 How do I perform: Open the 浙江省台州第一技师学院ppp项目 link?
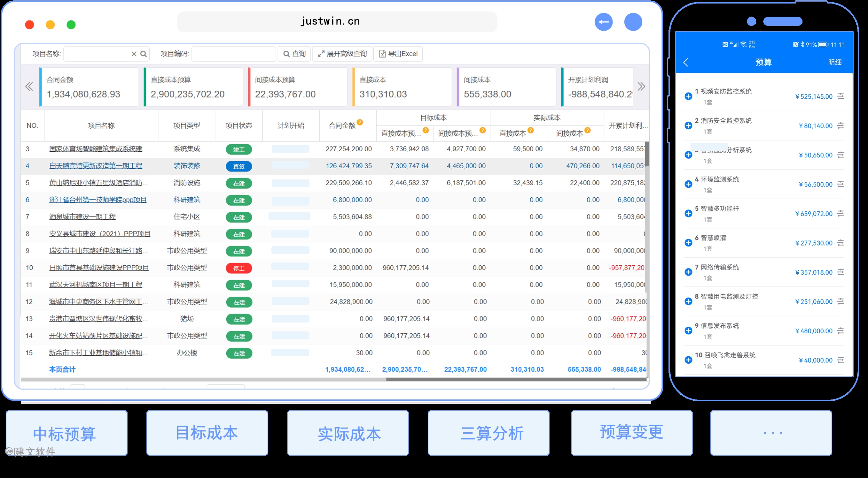(x=98, y=200)
